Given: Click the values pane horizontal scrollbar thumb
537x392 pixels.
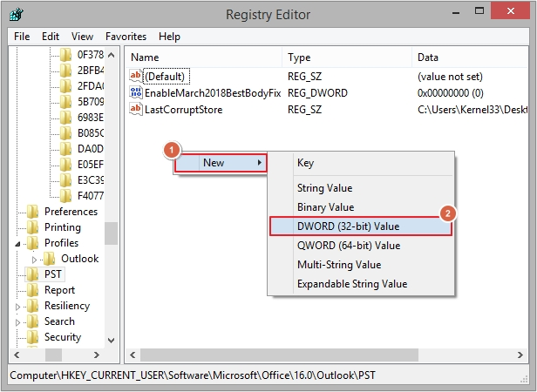Looking at the screenshot, I should point(279,355).
